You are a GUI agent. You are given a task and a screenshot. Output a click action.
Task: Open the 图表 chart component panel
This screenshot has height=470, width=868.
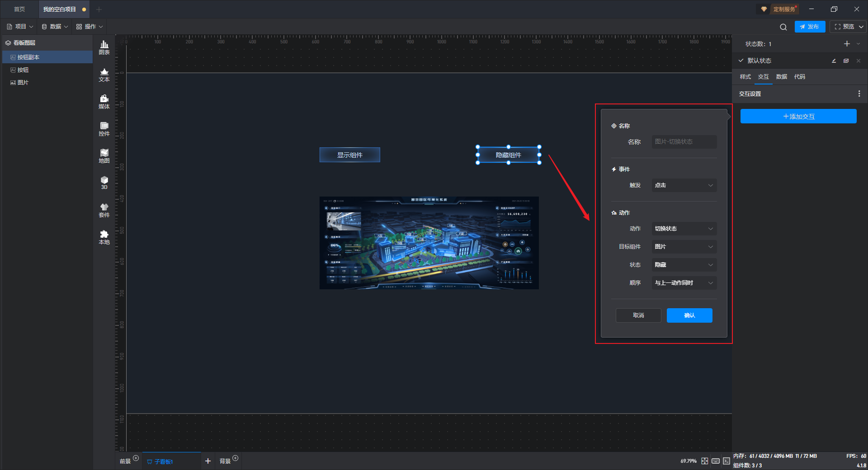104,47
